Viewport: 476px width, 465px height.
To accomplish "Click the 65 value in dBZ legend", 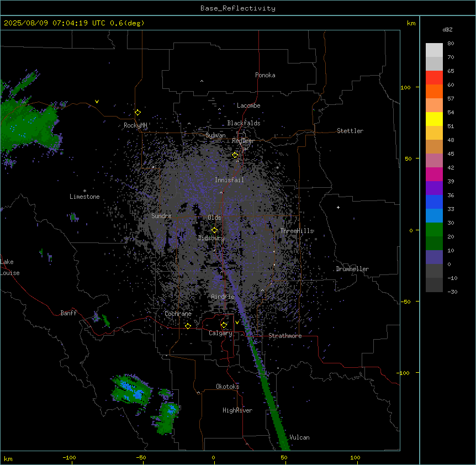I will point(451,71).
